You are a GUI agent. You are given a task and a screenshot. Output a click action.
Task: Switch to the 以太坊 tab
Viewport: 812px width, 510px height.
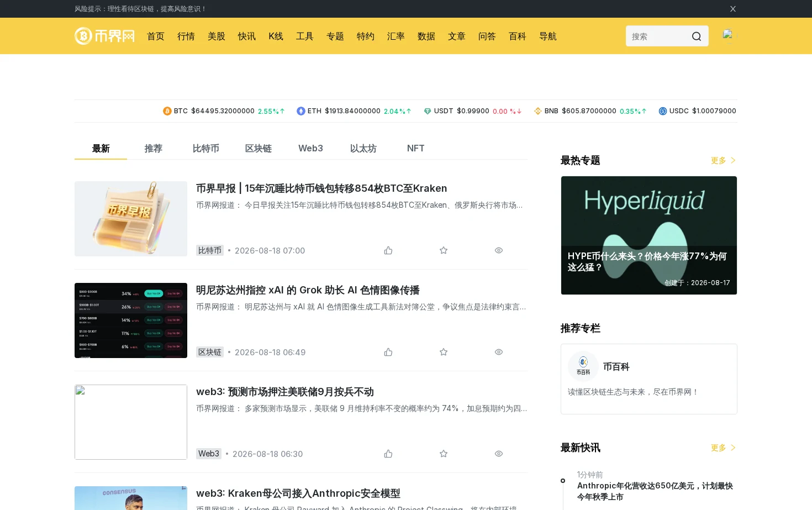coord(363,148)
